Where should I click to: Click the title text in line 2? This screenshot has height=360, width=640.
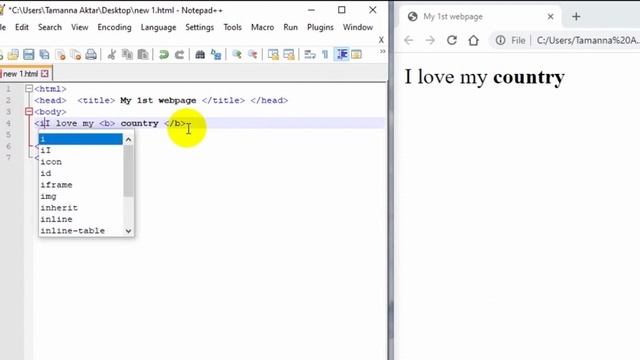158,100
